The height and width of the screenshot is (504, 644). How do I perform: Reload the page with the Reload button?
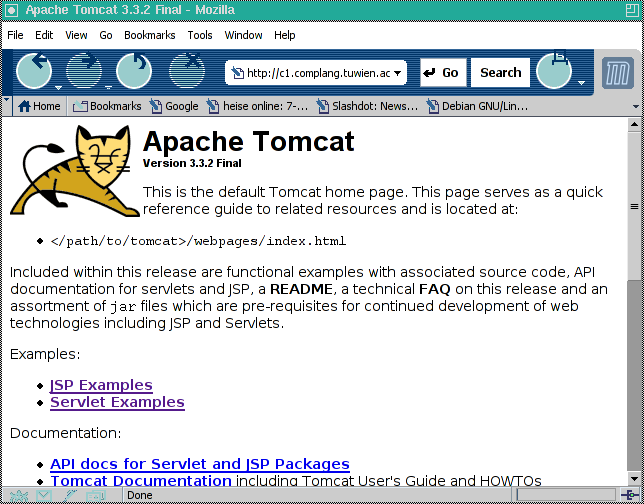click(x=134, y=71)
